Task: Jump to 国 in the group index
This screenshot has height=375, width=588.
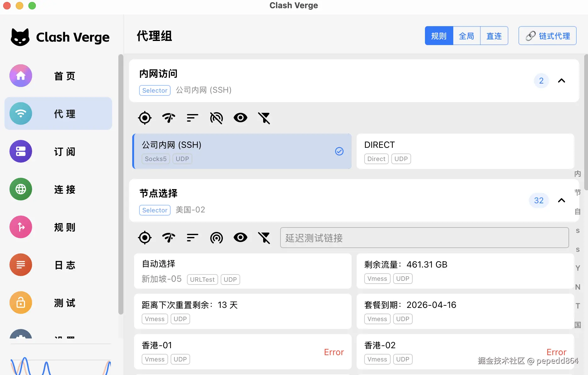Action: click(578, 325)
